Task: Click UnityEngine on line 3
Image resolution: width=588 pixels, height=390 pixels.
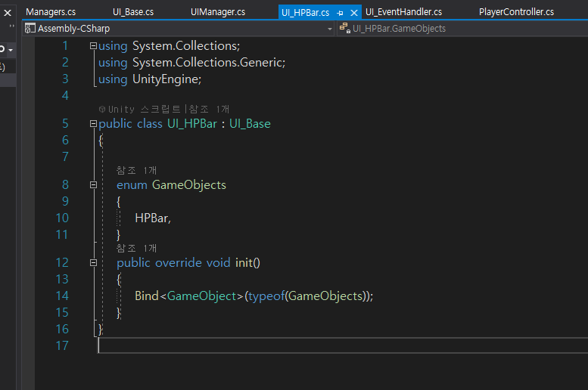Action: tap(166, 79)
